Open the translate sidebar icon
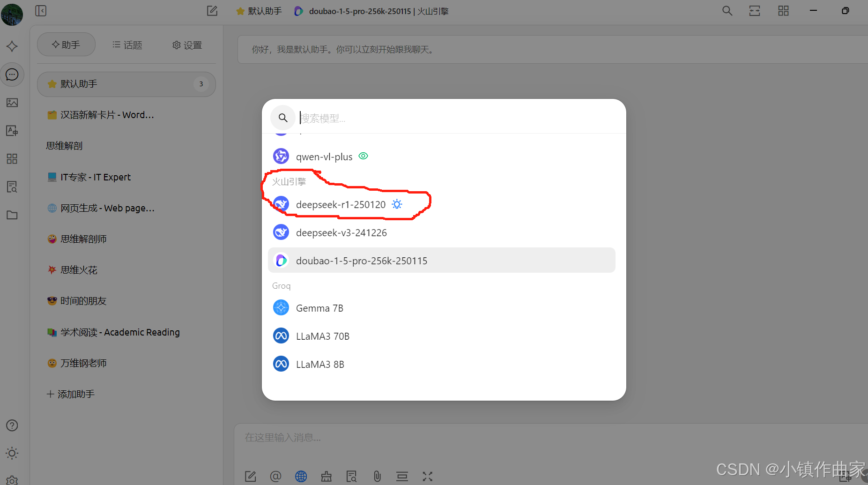Viewport: 868px width, 485px height. pyautogui.click(x=12, y=131)
